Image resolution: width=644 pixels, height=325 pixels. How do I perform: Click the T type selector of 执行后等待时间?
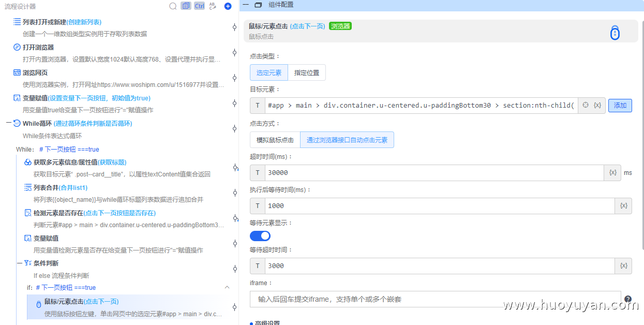(258, 205)
